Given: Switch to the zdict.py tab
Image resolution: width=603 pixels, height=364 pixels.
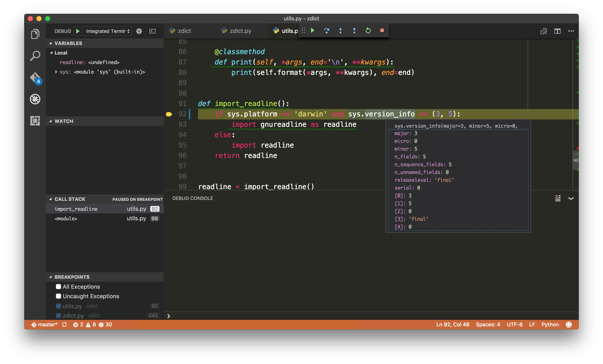Looking at the screenshot, I should click(240, 31).
